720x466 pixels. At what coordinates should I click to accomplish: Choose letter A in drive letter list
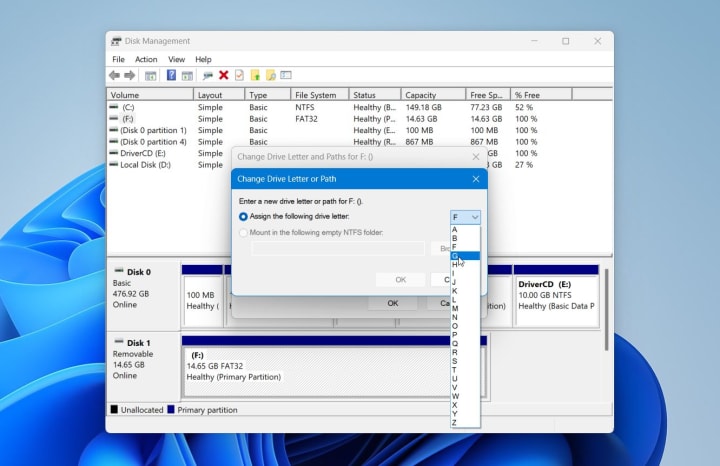(465, 230)
